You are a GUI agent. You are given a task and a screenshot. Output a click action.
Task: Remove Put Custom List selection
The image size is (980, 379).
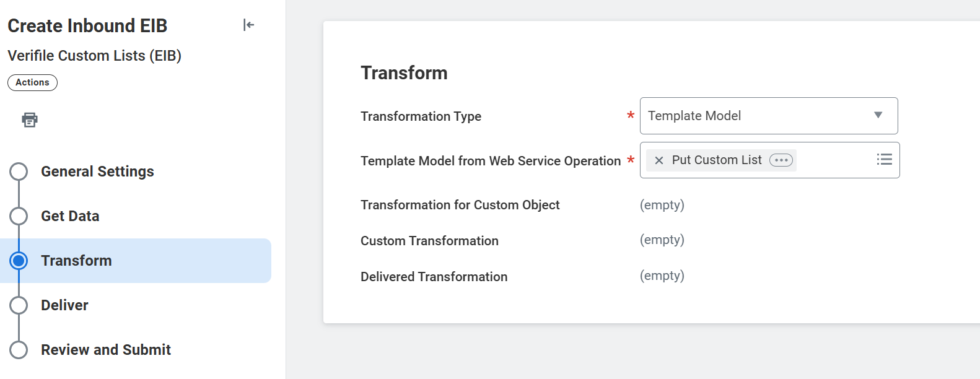click(659, 160)
